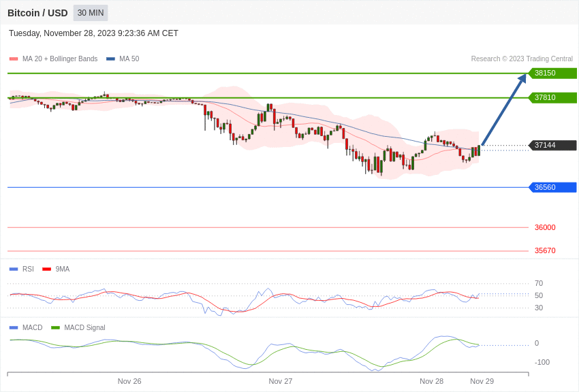This screenshot has height=392, width=579.
Task: Click the MACD Signal legend label
Action: tap(84, 327)
